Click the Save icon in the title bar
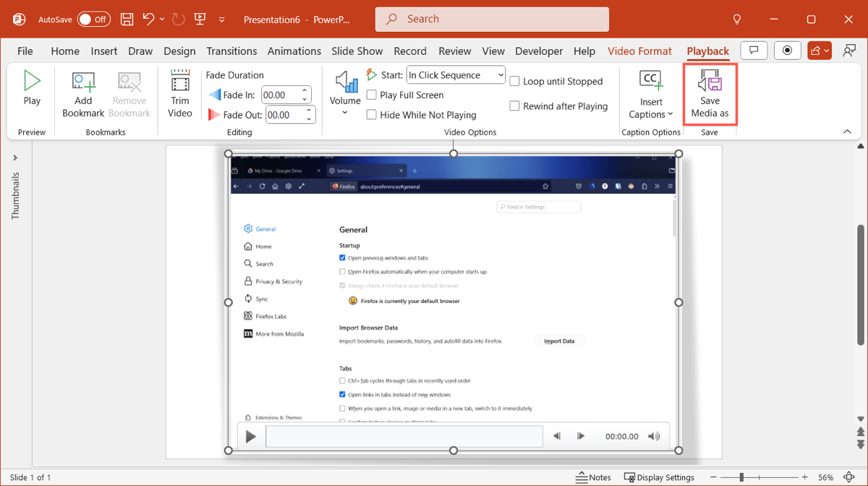The image size is (868, 486). (x=127, y=20)
